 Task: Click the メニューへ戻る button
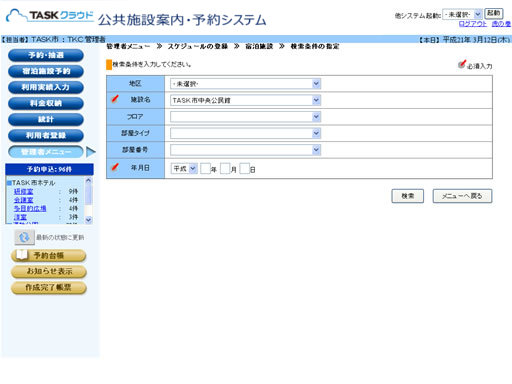(462, 196)
